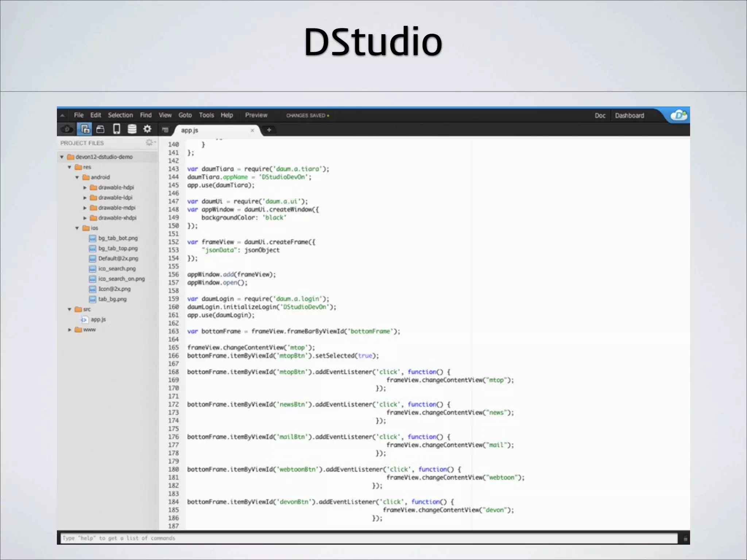Collapse the ios folder

[77, 228]
